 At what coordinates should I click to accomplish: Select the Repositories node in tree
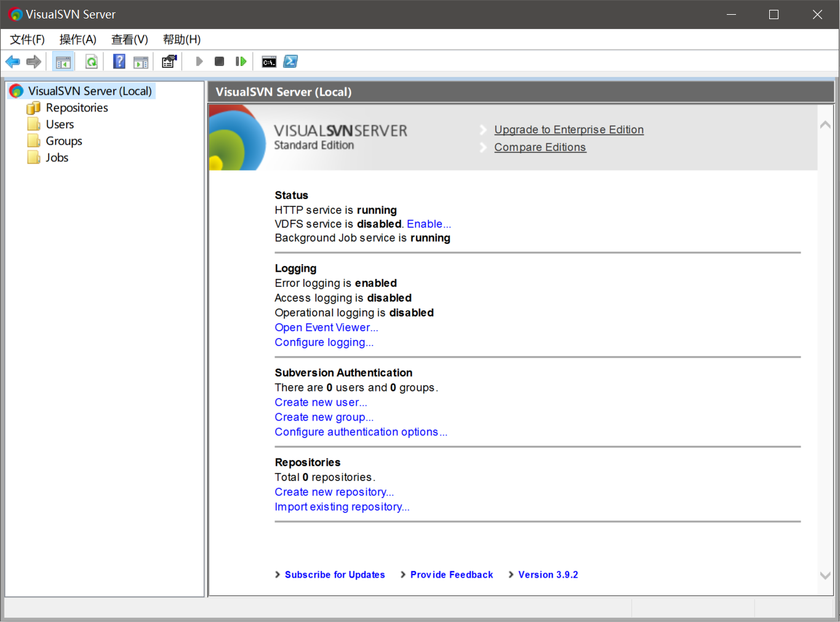click(76, 108)
